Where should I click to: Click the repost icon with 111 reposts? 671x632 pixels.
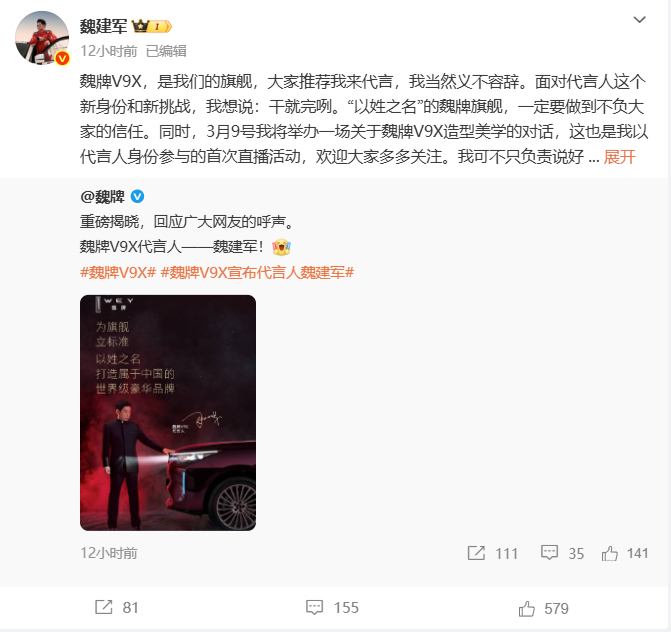coord(476,553)
